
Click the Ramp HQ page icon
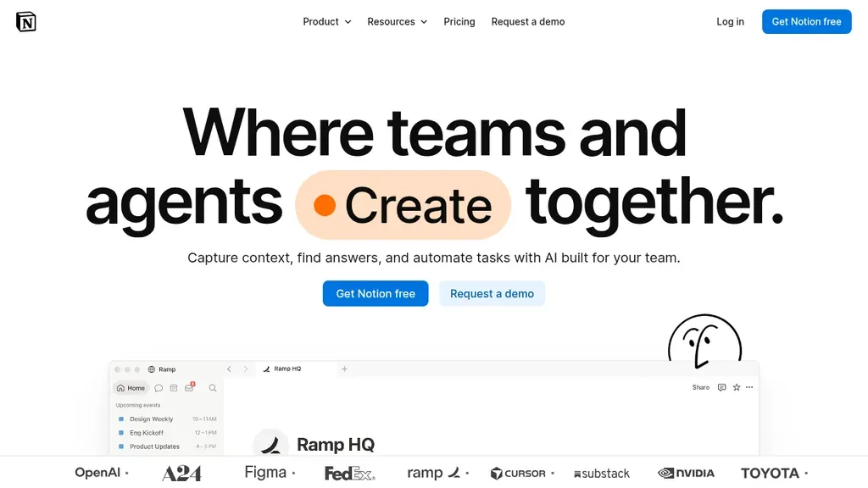pyautogui.click(x=270, y=443)
